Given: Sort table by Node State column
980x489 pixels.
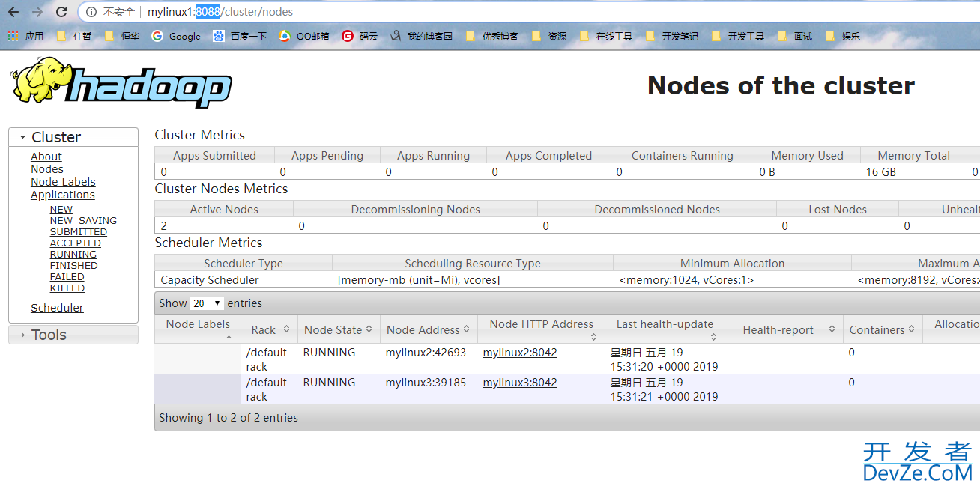Looking at the screenshot, I should click(339, 329).
